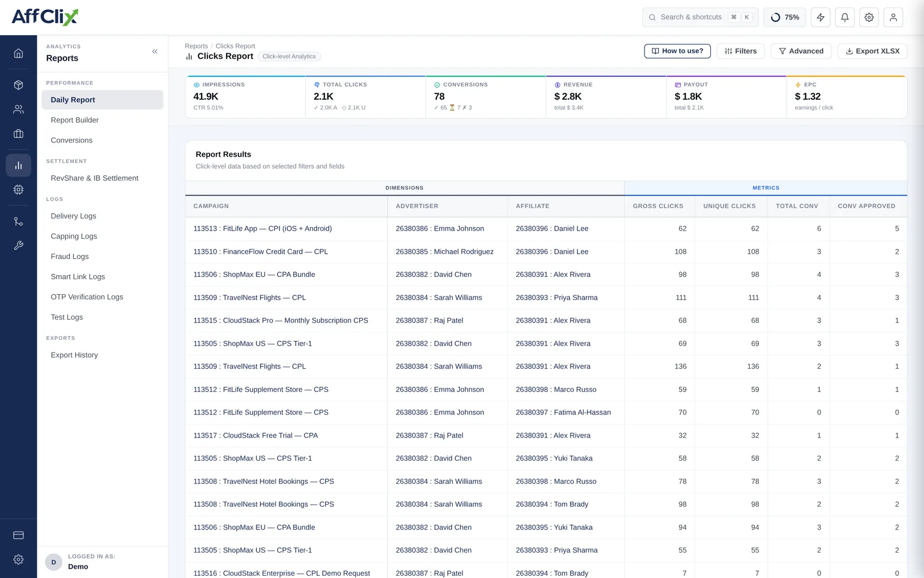
Task: Select Daily Report in sidebar
Action: point(102,99)
